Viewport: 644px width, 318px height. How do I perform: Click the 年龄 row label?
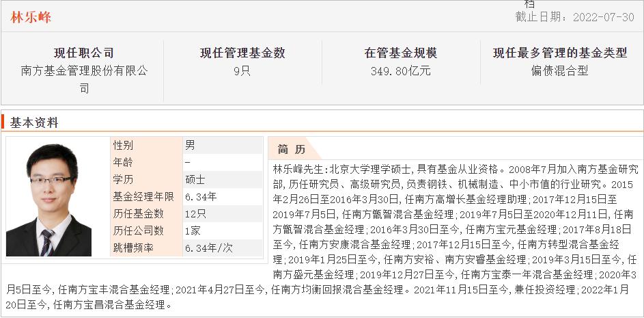(x=123, y=162)
